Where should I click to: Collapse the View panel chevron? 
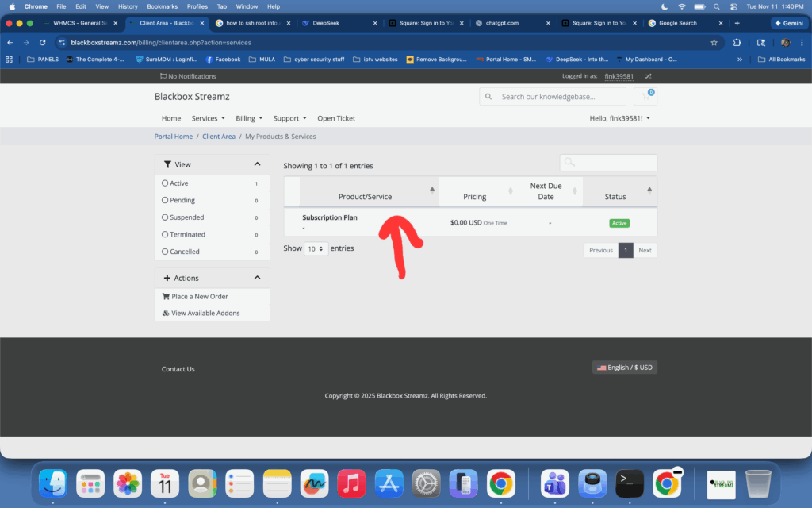(257, 164)
